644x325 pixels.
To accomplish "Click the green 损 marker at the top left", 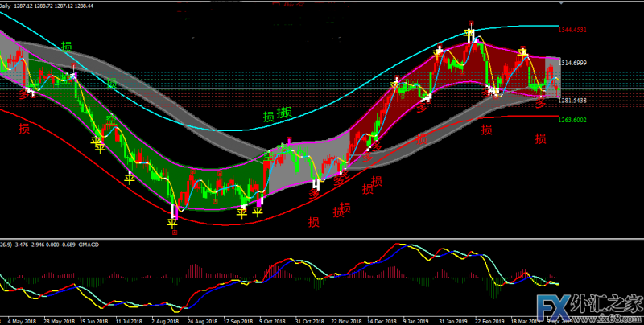I will [x=66, y=47].
